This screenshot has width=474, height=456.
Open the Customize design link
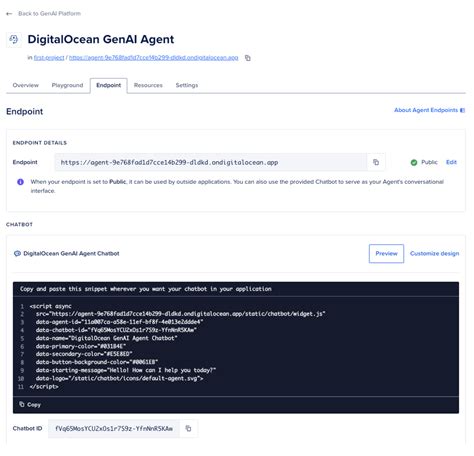point(434,254)
